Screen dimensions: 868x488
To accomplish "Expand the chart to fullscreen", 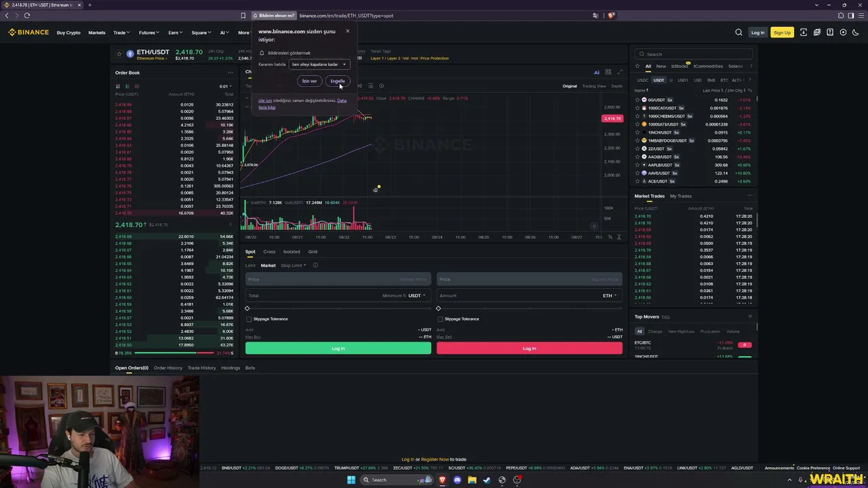I will pyautogui.click(x=619, y=73).
